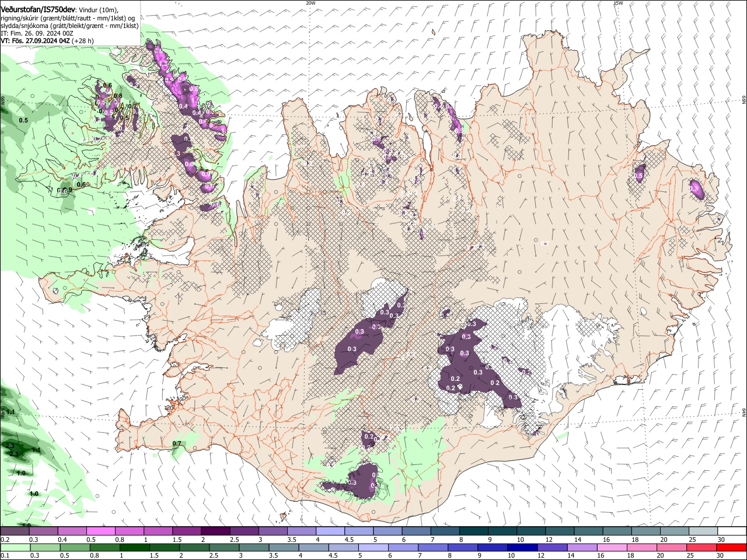747x560 pixels.
Task: Click the '4.5' label in the upper legend row
Action: (348, 540)
